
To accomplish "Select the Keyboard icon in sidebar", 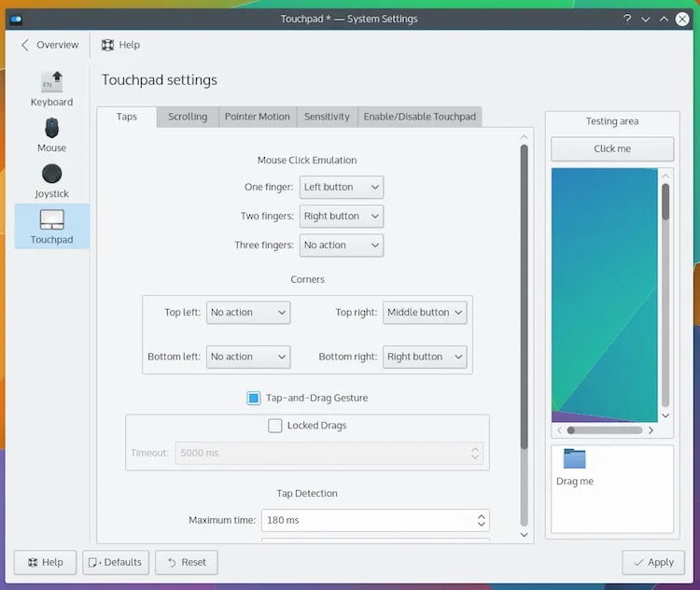I will click(51, 83).
